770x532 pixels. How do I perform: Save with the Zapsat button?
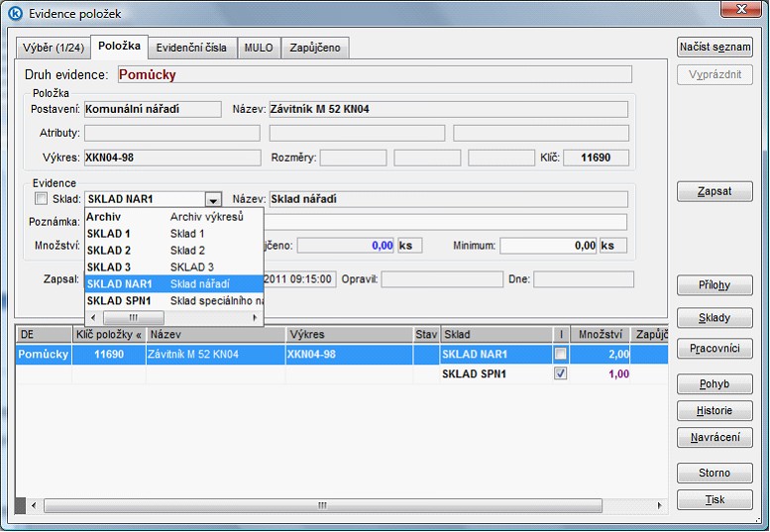click(715, 191)
